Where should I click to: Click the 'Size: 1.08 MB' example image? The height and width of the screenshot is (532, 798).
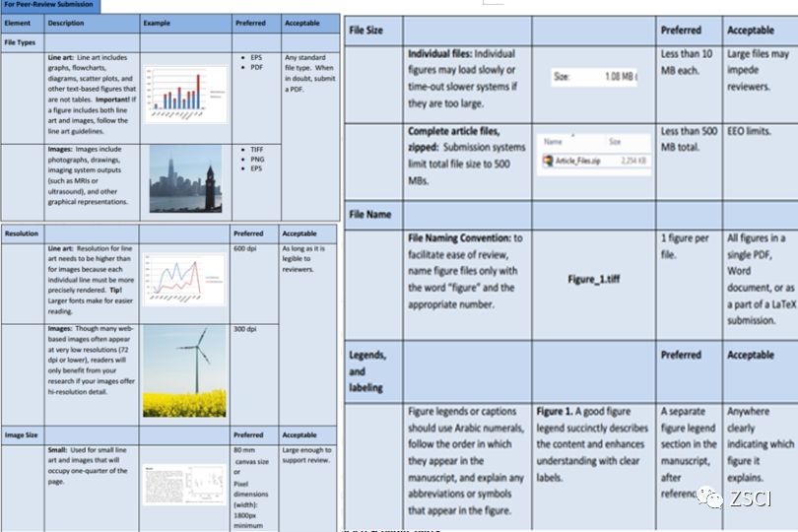tap(594, 77)
